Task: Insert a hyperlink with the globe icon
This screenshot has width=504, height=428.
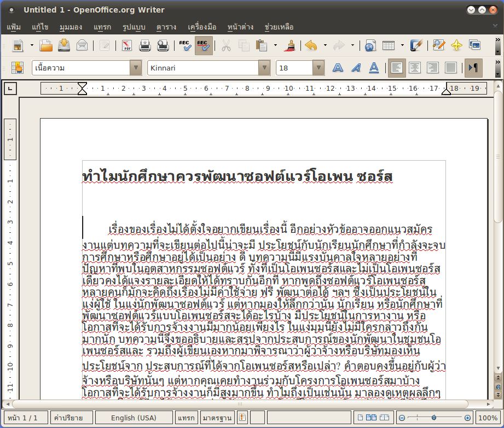Action: click(x=370, y=45)
